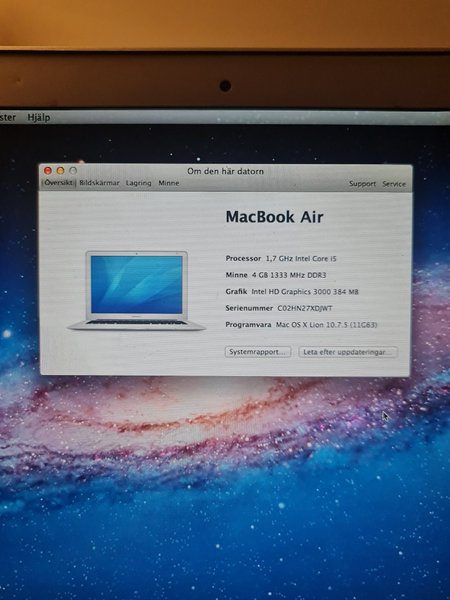450x600 pixels.
Task: Switch to the Bildskärmar tab
Action: pos(99,183)
